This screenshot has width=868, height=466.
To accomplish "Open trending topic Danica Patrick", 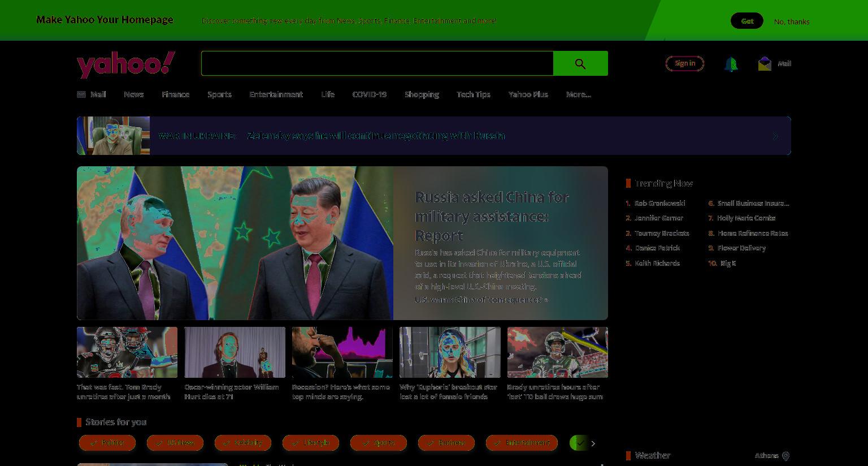I will click(657, 248).
